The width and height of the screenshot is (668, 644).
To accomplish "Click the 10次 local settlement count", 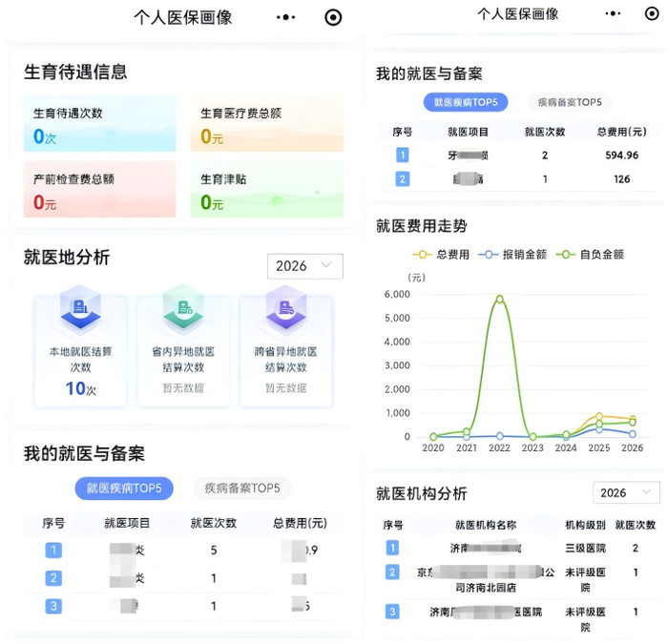I will pyautogui.click(x=81, y=388).
